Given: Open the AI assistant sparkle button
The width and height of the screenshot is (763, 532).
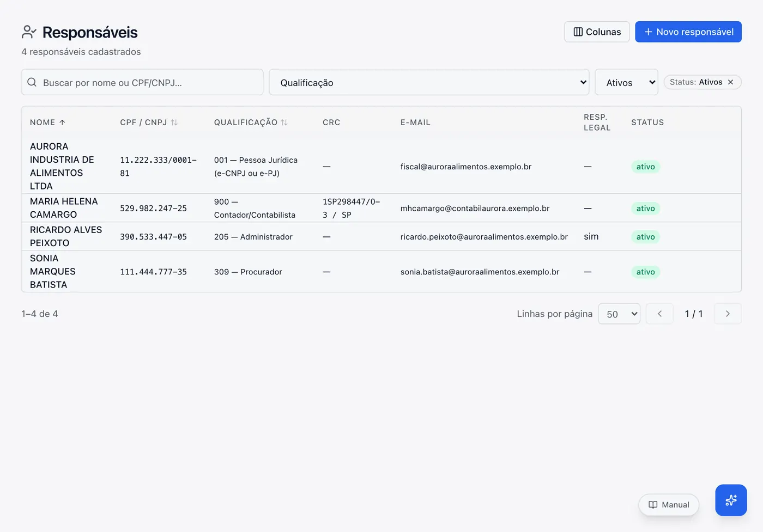Looking at the screenshot, I should coord(731,500).
